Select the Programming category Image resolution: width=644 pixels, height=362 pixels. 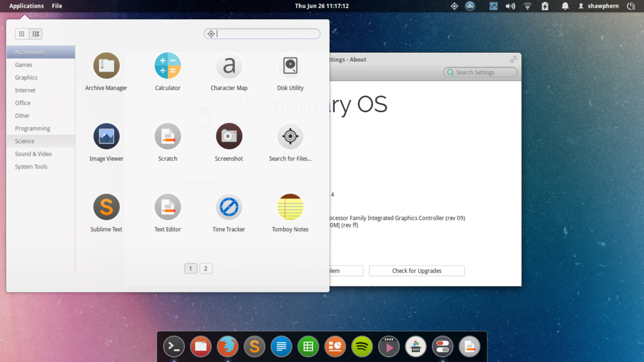[x=41, y=128]
